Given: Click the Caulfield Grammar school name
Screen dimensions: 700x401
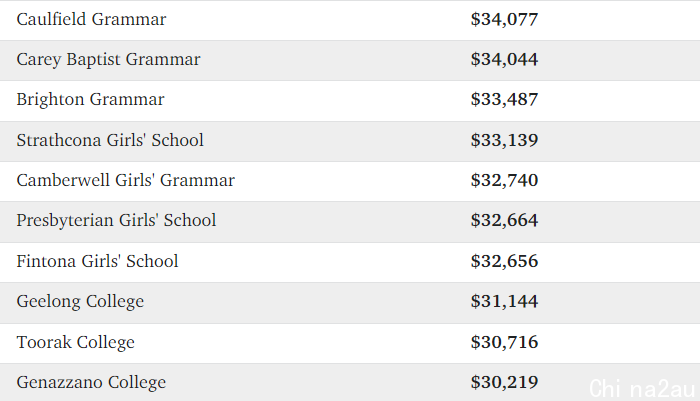Looking at the screenshot, I should (x=91, y=19).
